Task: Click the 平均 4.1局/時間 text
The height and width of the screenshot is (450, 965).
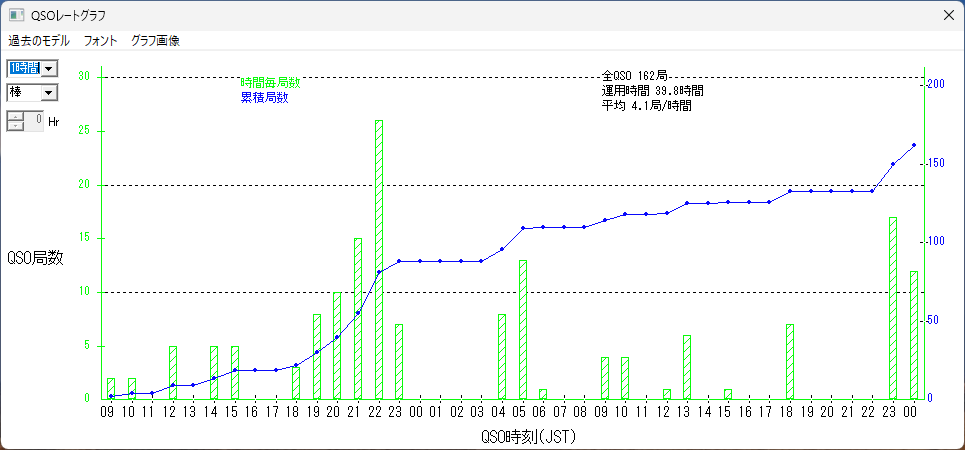Action: (x=646, y=106)
